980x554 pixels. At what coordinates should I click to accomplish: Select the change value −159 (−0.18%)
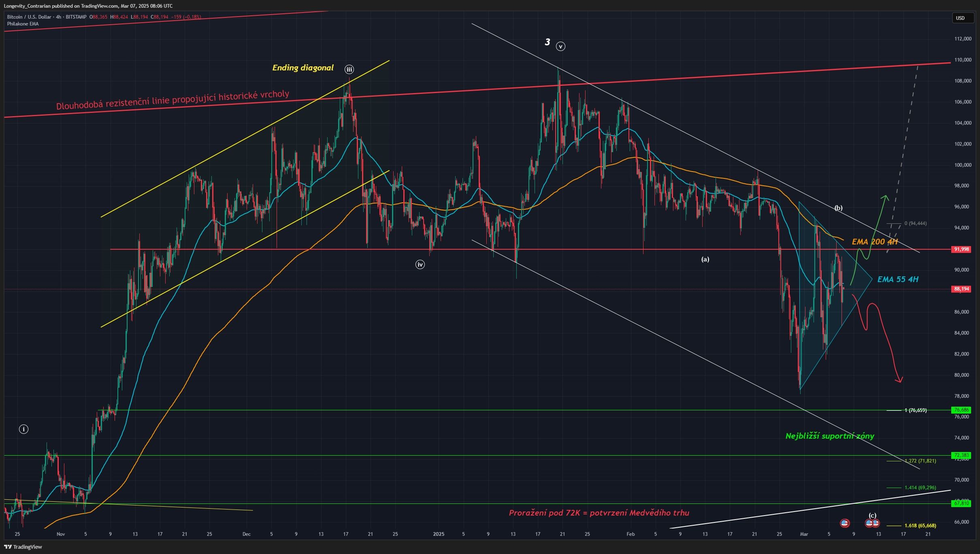point(186,17)
